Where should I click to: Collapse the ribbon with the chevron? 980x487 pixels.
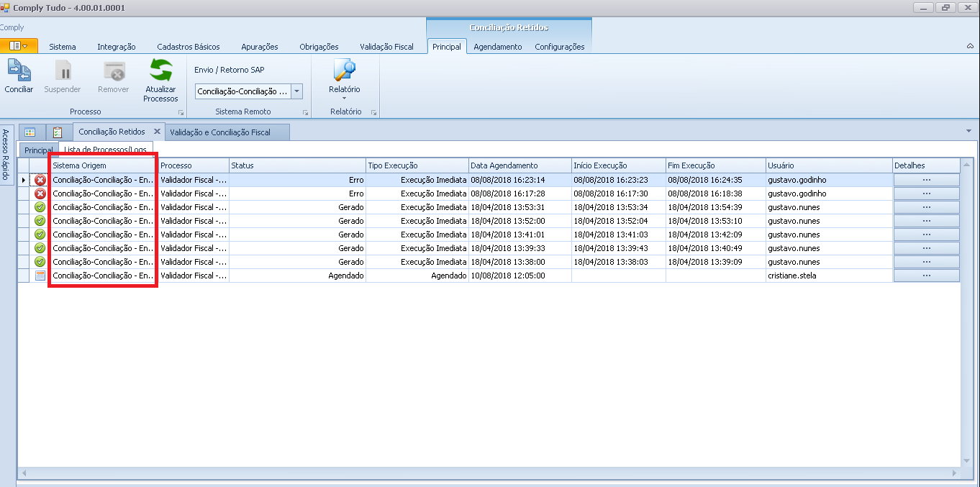(x=970, y=46)
